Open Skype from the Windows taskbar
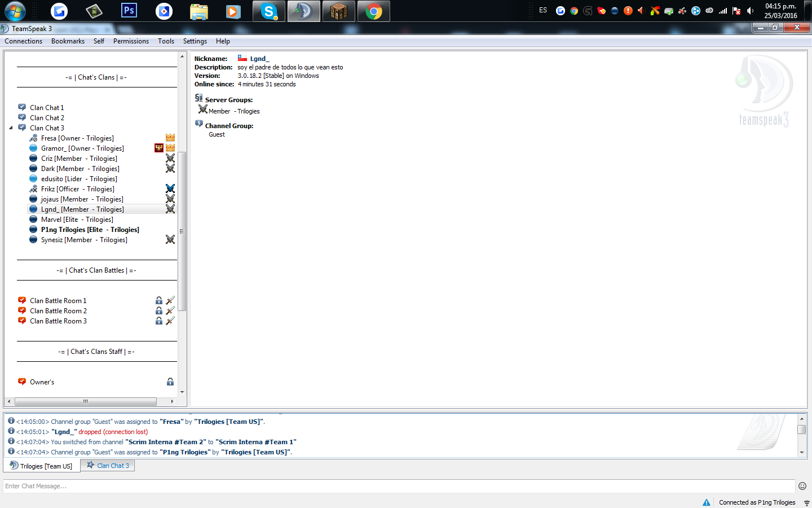812x508 pixels. coord(268,11)
